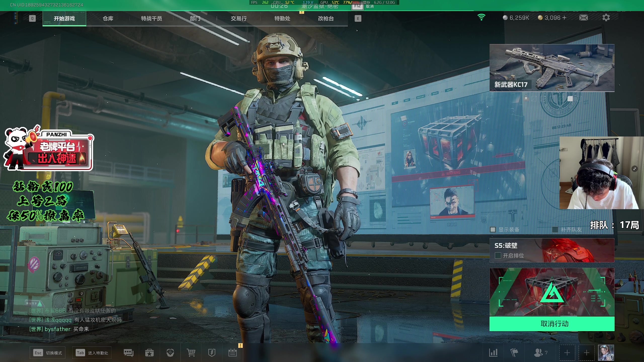Click the first empty teammate slot plus

click(567, 353)
